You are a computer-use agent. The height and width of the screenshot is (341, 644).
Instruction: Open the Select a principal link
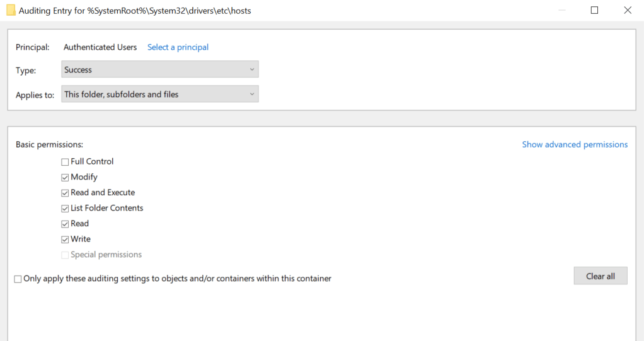(x=178, y=47)
